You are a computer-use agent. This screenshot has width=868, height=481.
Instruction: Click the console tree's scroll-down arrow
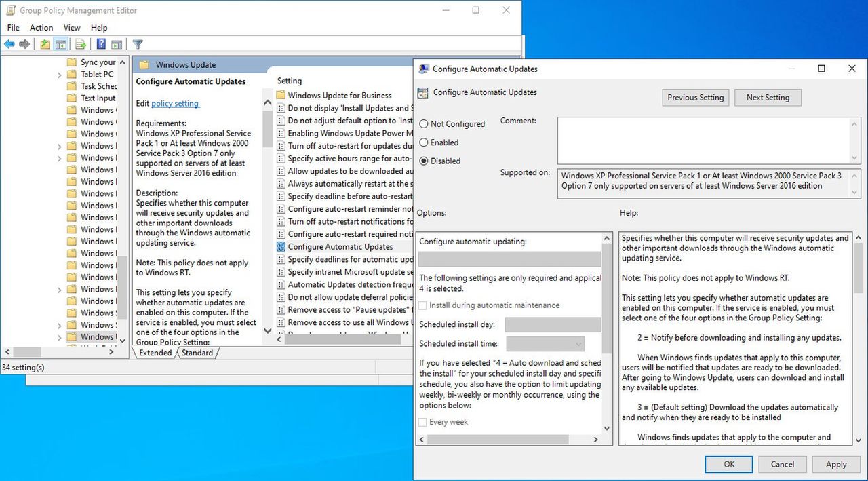point(122,340)
